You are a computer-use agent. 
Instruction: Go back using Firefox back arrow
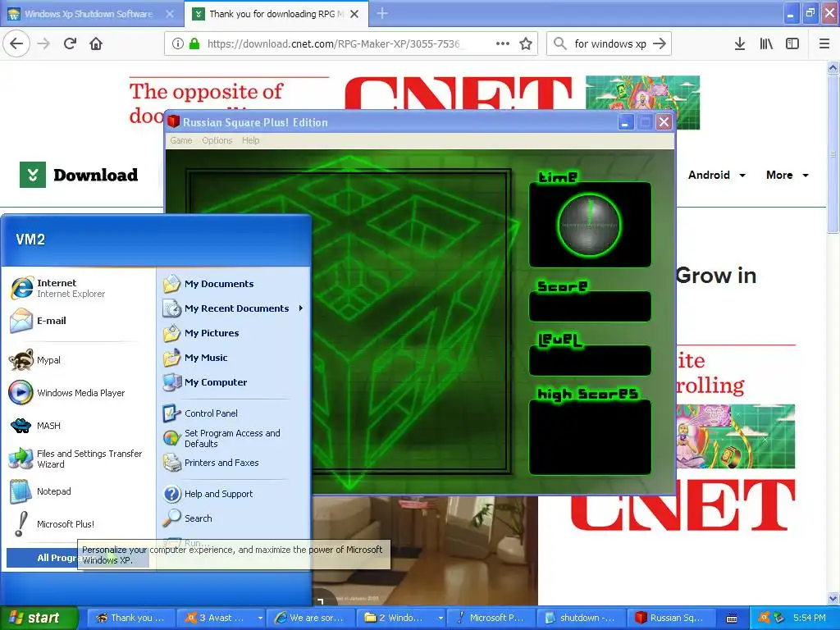[16, 43]
